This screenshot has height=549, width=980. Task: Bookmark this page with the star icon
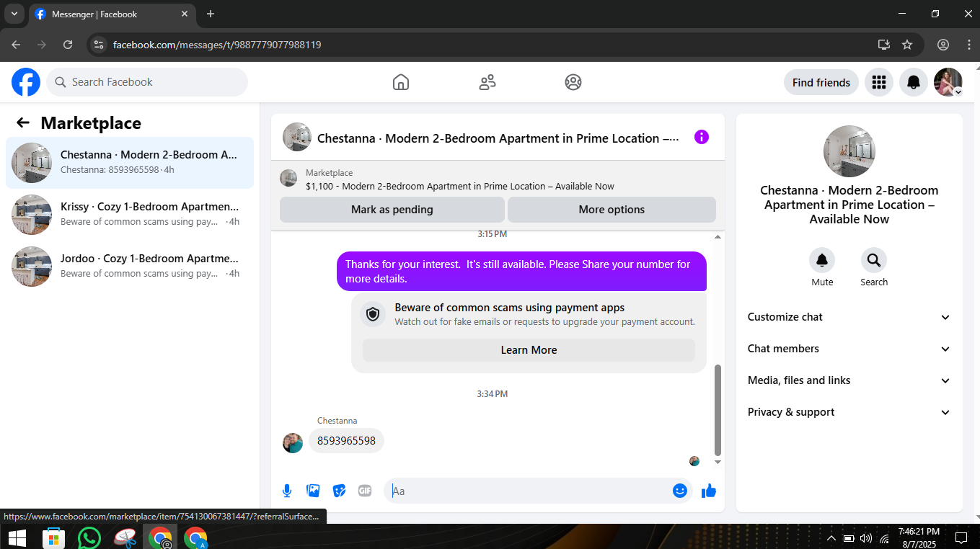click(x=907, y=45)
